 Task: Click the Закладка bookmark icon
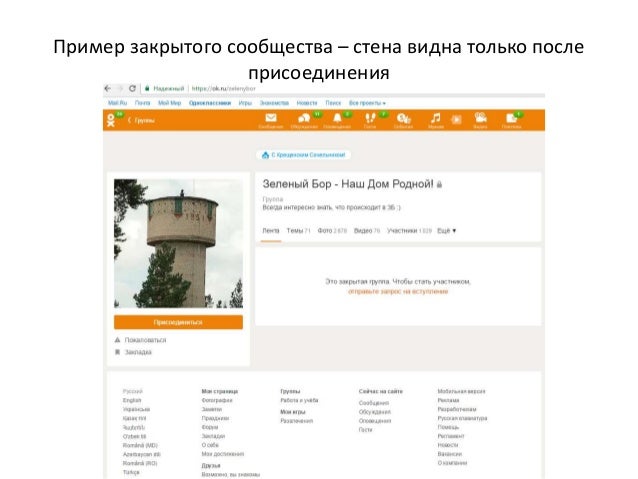pos(117,352)
